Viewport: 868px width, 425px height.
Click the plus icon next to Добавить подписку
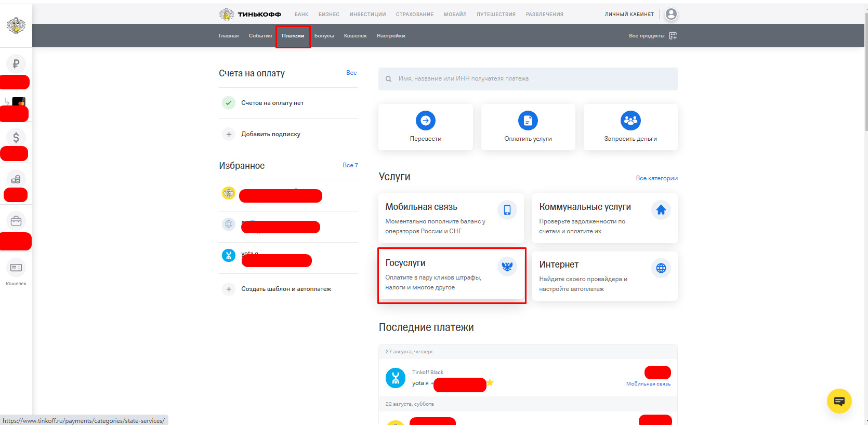pos(229,134)
